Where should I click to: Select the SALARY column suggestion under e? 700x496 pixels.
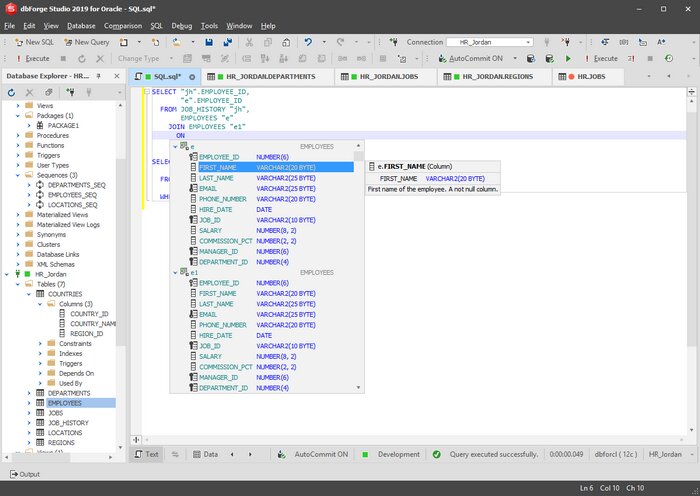click(210, 230)
